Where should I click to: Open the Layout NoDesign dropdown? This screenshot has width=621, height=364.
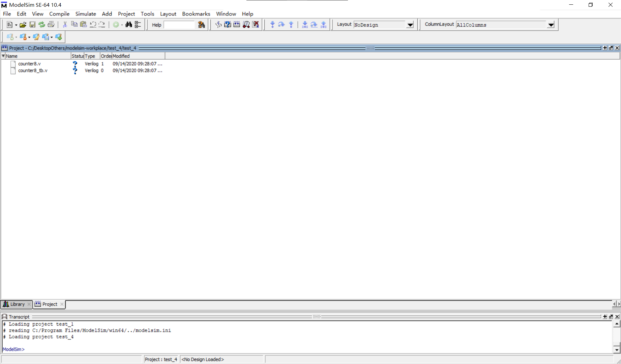coord(410,25)
